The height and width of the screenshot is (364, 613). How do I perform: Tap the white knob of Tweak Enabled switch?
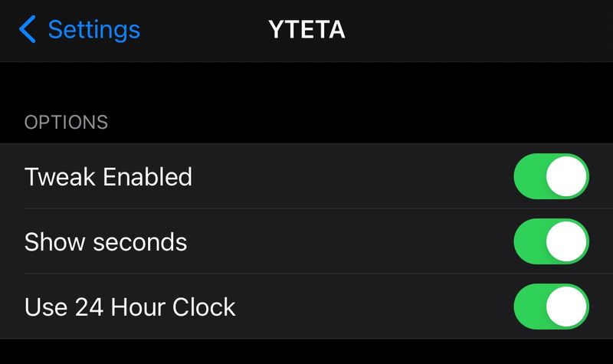[566, 176]
